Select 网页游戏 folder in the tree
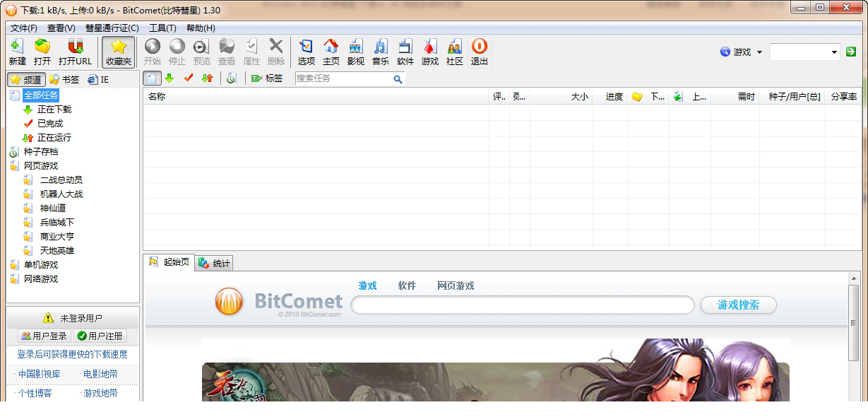This screenshot has width=868, height=417. coord(41,166)
